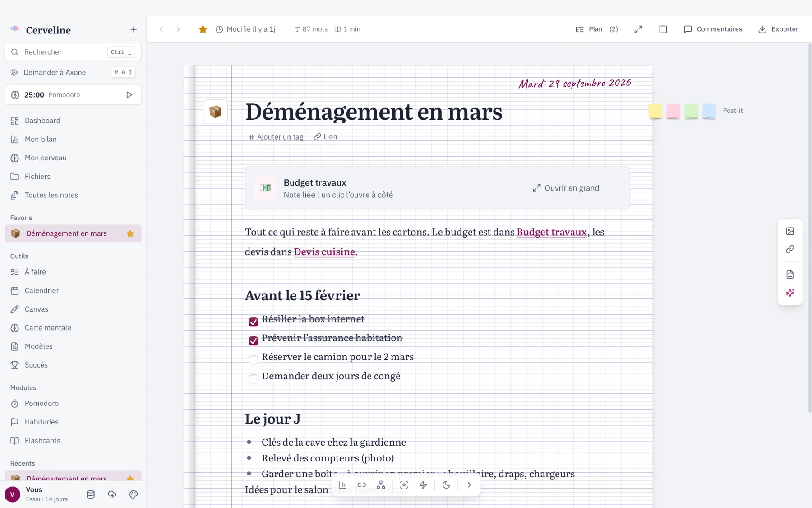Click the square layout icon in top bar
The width and height of the screenshot is (812, 508).
click(663, 29)
